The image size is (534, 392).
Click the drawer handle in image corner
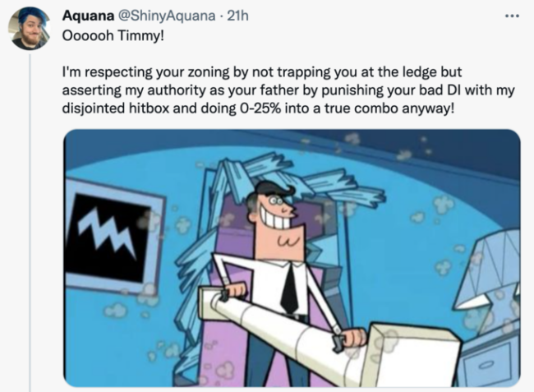coord(488,366)
